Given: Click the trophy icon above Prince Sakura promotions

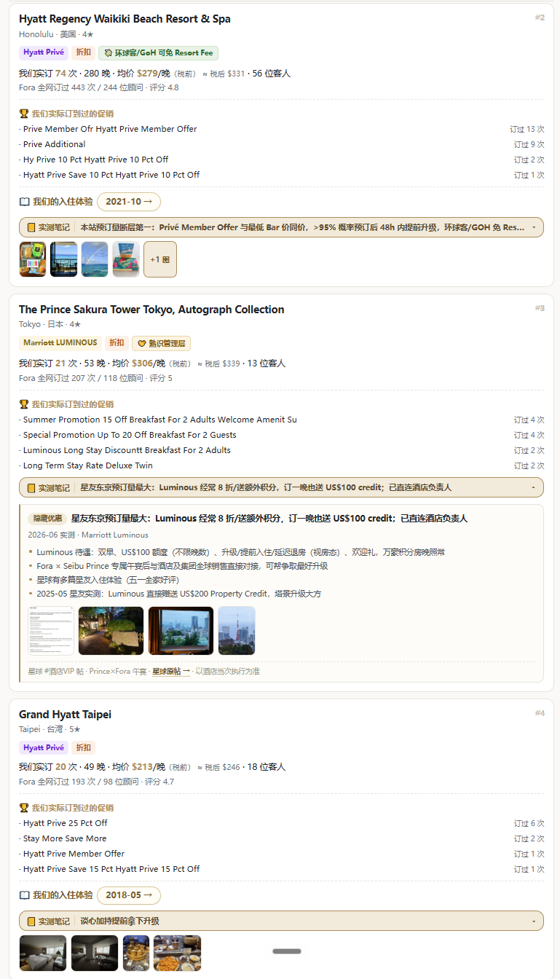Looking at the screenshot, I should coord(24,404).
